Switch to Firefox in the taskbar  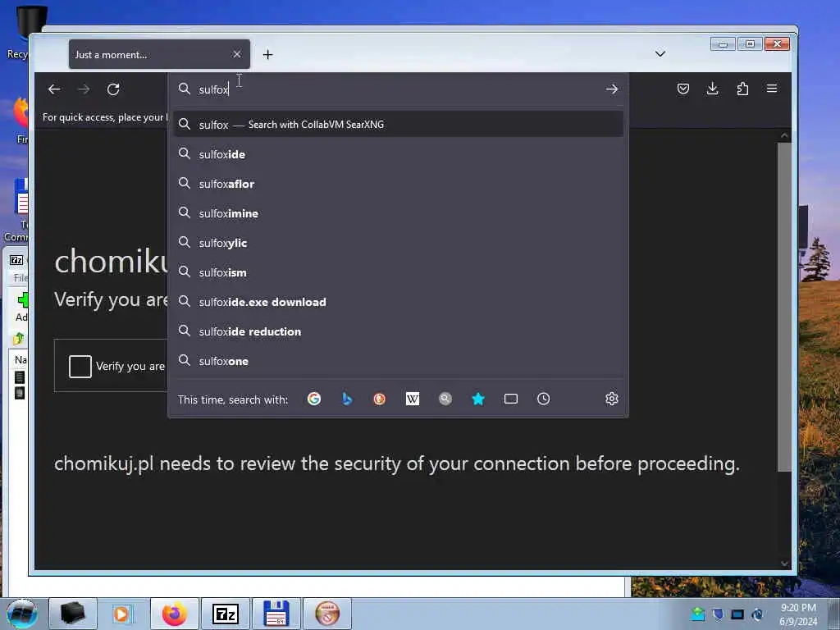pyautogui.click(x=175, y=614)
